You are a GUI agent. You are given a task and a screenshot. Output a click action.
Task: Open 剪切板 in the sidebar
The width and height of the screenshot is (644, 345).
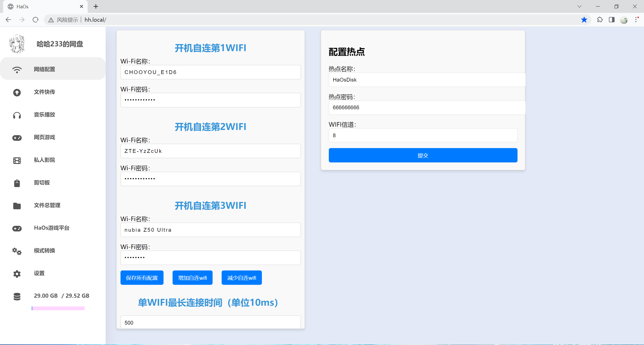(53, 183)
